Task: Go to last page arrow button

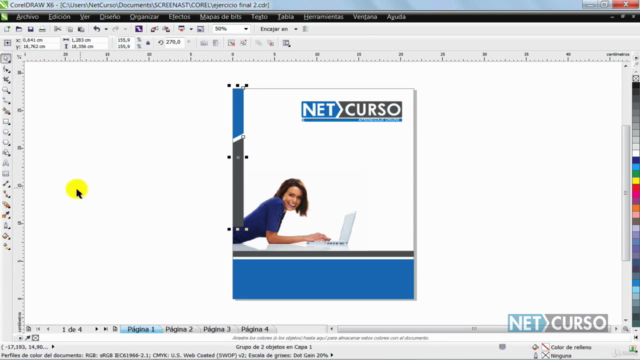Action: click(106, 329)
